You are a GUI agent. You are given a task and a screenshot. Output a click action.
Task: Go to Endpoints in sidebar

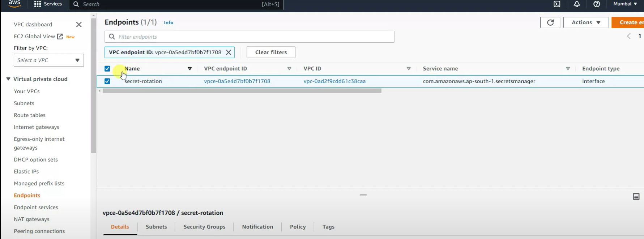point(27,196)
